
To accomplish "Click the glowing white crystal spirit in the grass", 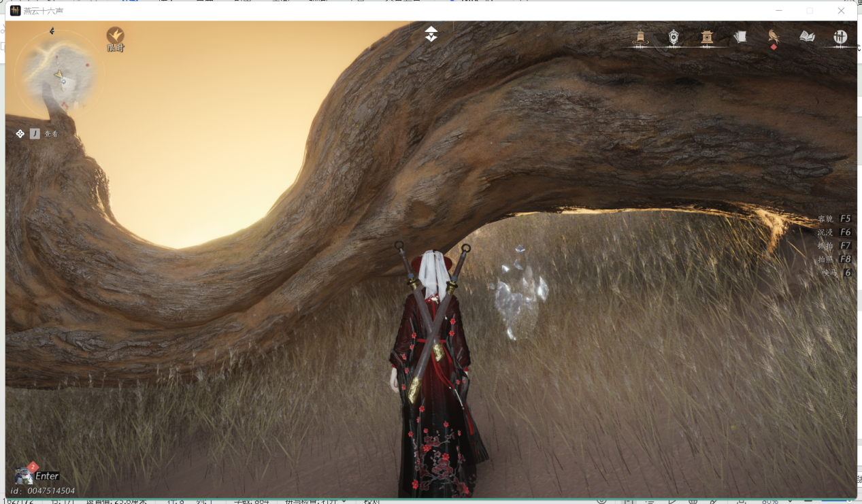I will click(519, 292).
